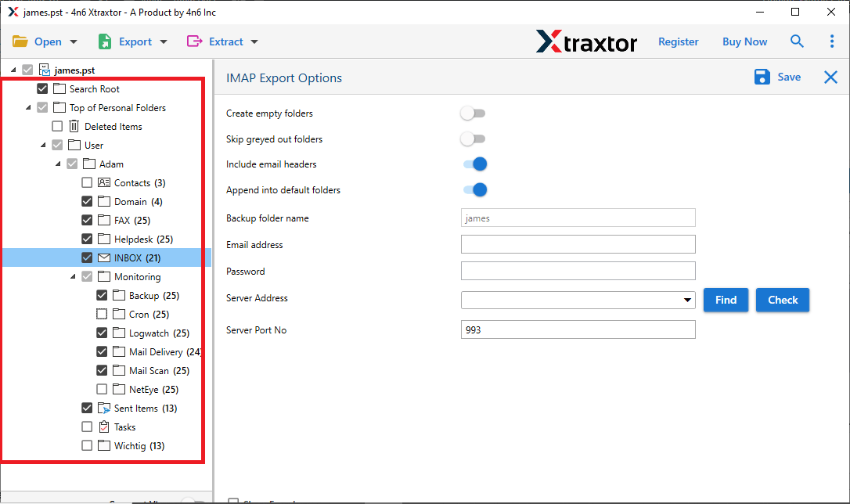Enable the Create empty folders toggle
Screen dimensions: 850x504
pos(473,113)
